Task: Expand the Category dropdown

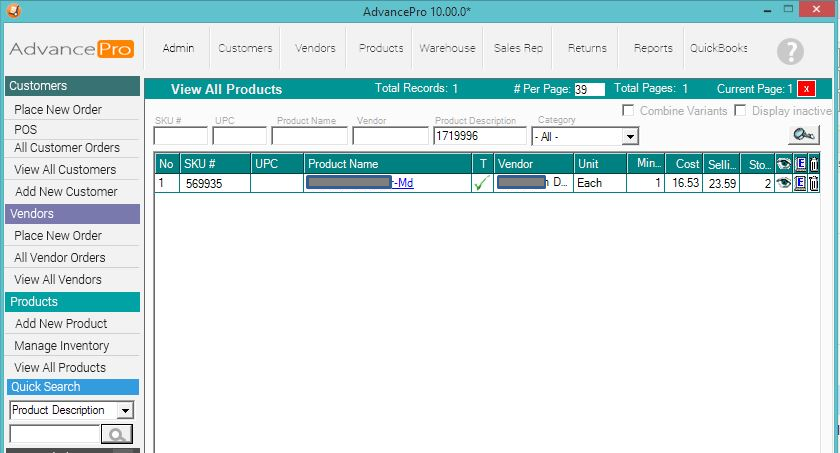Action: (630, 136)
